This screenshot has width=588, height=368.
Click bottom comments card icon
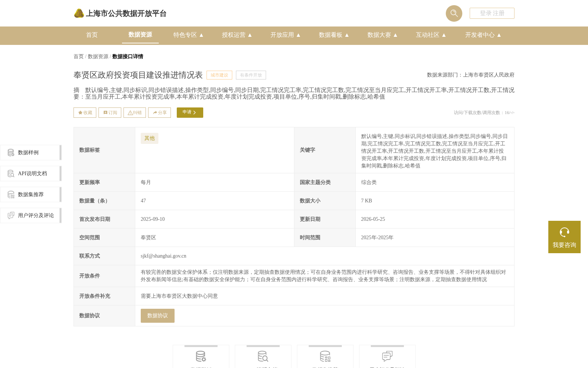click(x=387, y=356)
